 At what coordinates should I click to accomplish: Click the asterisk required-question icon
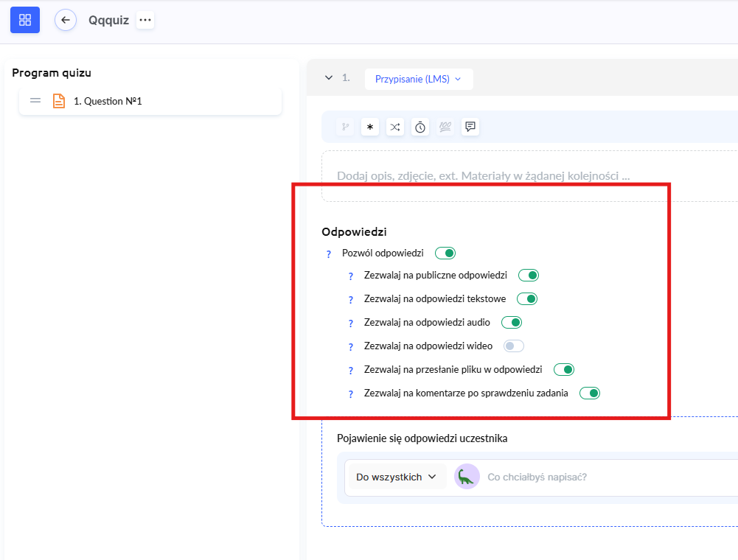click(x=370, y=127)
